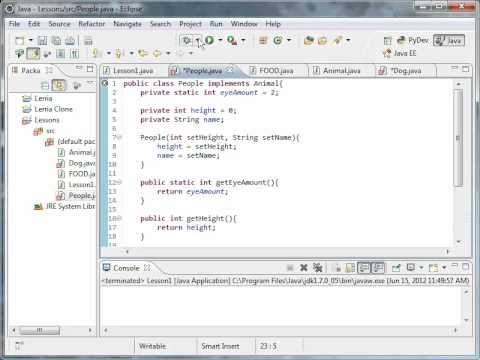This screenshot has width=480, height=360.
Task: Switch to the PyDev perspective
Action: pyautogui.click(x=412, y=41)
